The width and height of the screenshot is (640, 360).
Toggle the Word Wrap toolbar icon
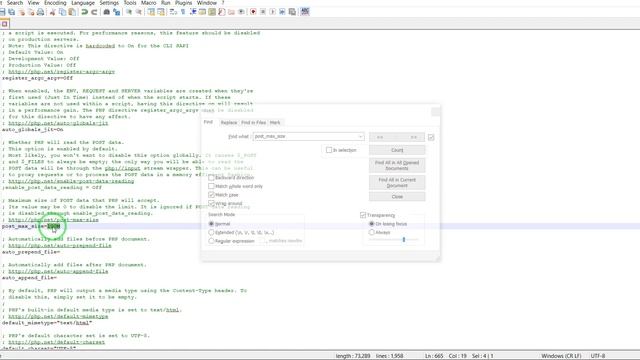173,12
